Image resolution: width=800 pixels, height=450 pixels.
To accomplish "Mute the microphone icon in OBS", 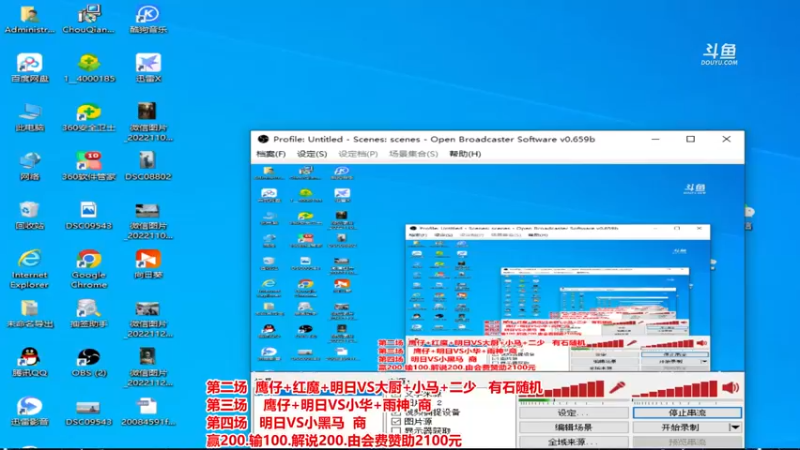I will pyautogui.click(x=617, y=388).
